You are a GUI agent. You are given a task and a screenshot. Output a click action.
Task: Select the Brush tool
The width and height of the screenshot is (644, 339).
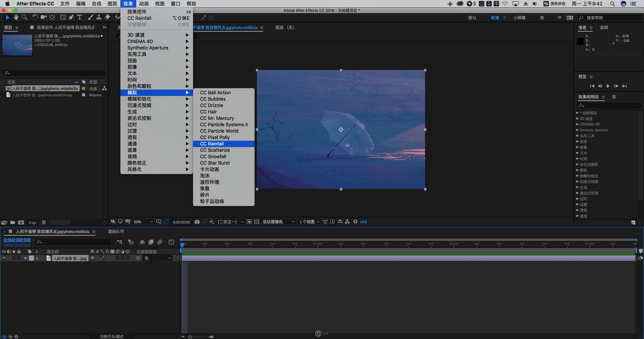click(90, 17)
